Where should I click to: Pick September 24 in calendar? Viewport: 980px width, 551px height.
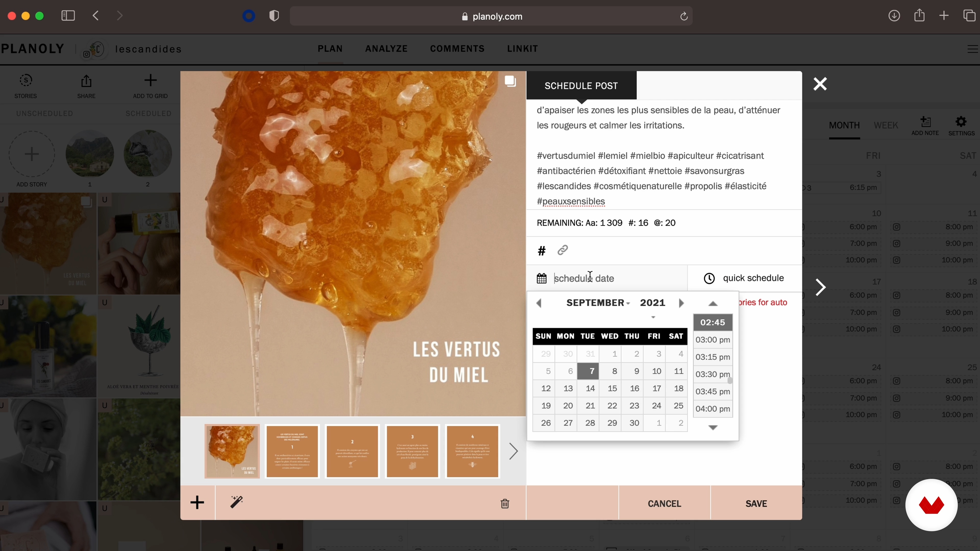[654, 406]
